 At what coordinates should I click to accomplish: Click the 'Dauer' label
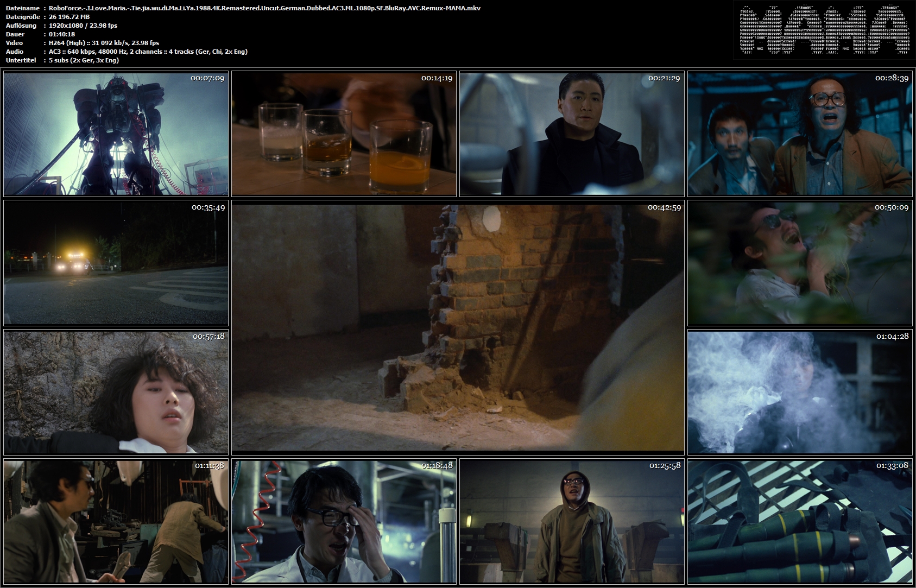click(x=15, y=34)
